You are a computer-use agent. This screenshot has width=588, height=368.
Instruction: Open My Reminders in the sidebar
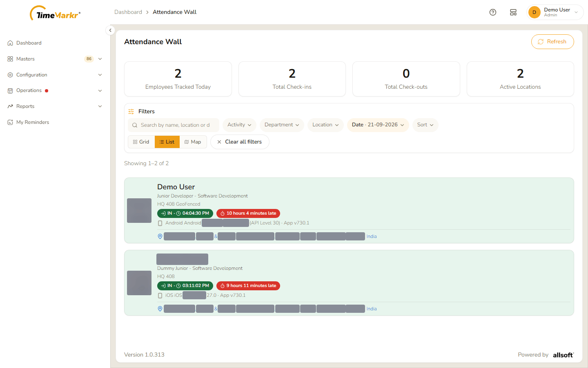coord(33,122)
